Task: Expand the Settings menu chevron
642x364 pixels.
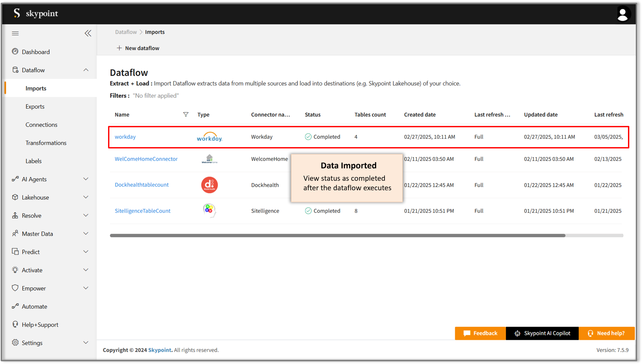Action: pos(86,343)
